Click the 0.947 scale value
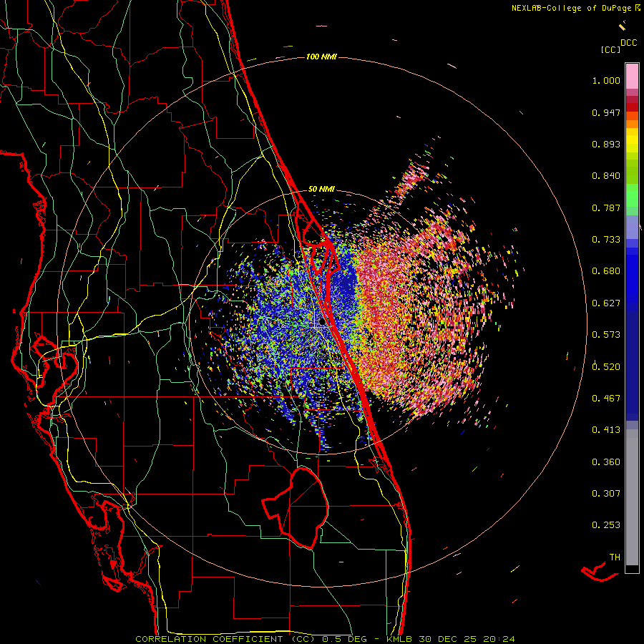The width and height of the screenshot is (644, 644). point(606,112)
